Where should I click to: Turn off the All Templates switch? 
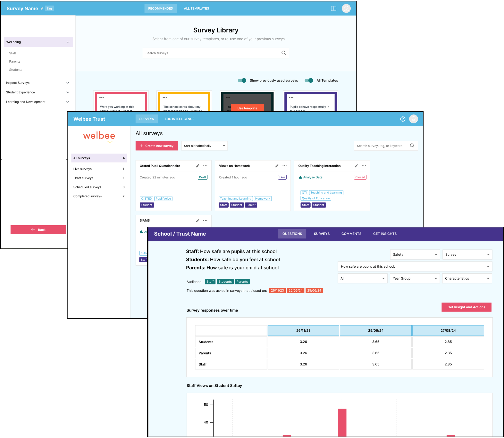pos(309,81)
